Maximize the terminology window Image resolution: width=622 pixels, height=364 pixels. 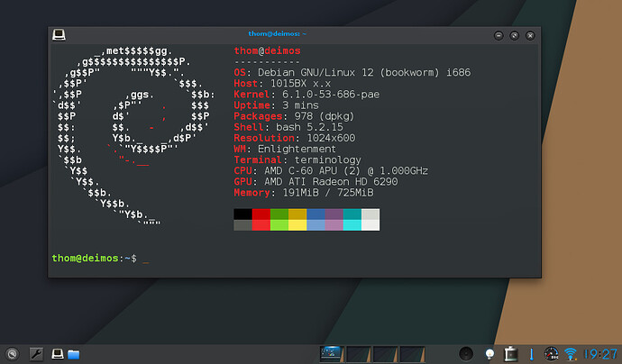[515, 36]
